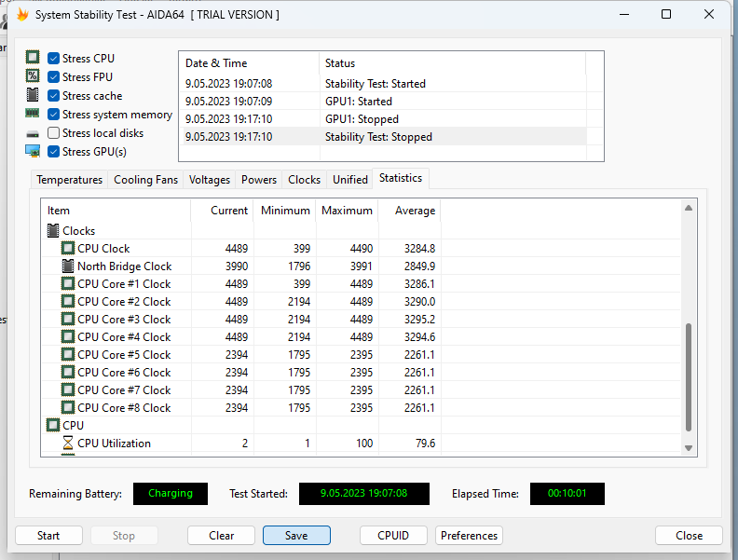Uncheck the Stress CPU checkbox
Viewport: 738px width, 560px height.
(x=54, y=59)
